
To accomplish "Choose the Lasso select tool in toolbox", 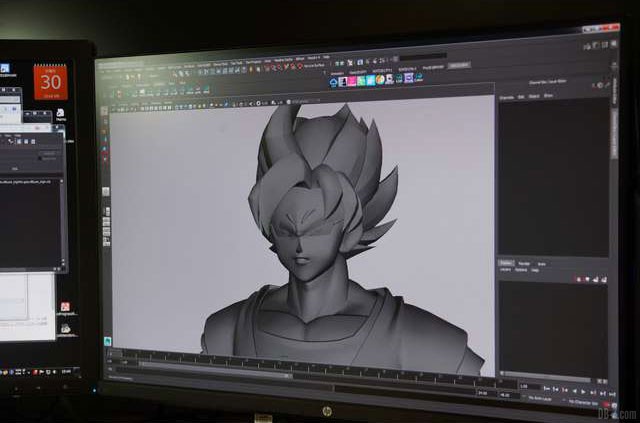I will point(105,120).
